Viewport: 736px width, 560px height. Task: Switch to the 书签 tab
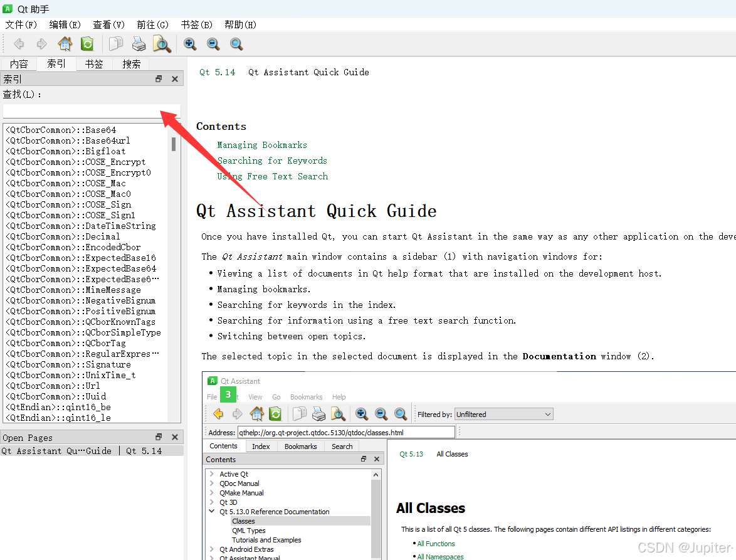click(94, 64)
